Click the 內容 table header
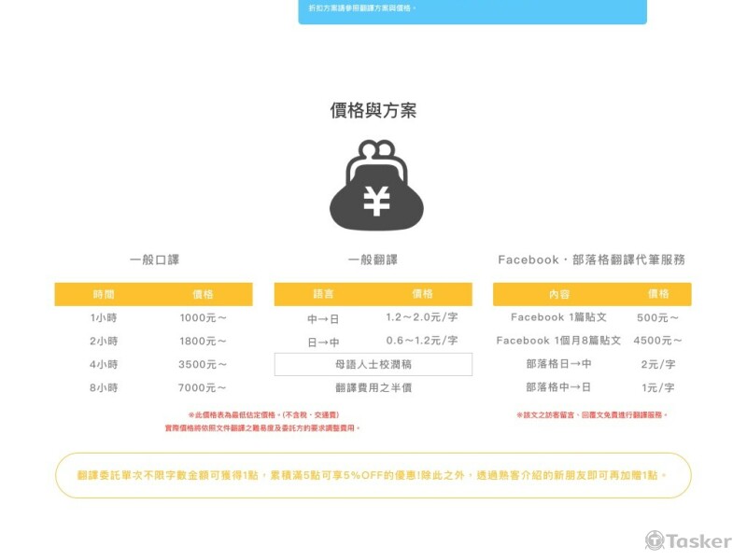The height and width of the screenshot is (560, 747). click(558, 294)
